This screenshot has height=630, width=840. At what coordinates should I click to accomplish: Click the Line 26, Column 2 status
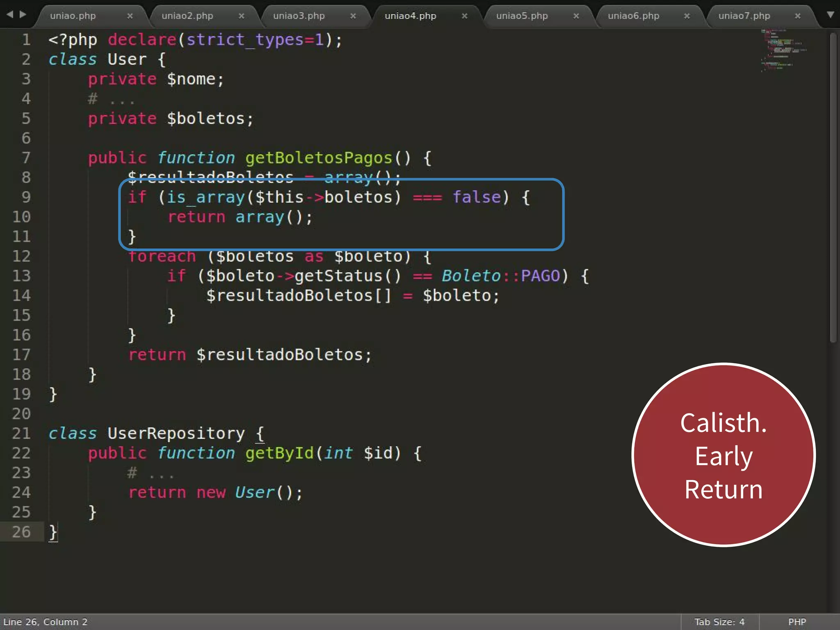[46, 622]
